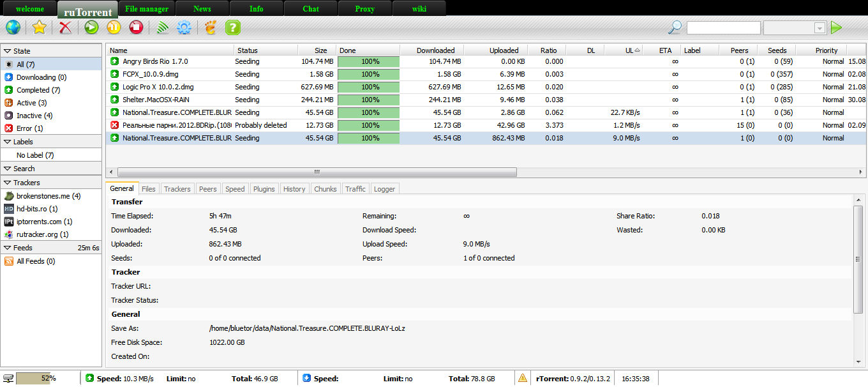Open help with the green question mark icon
Screen dimensions: 868x387
[x=233, y=27]
